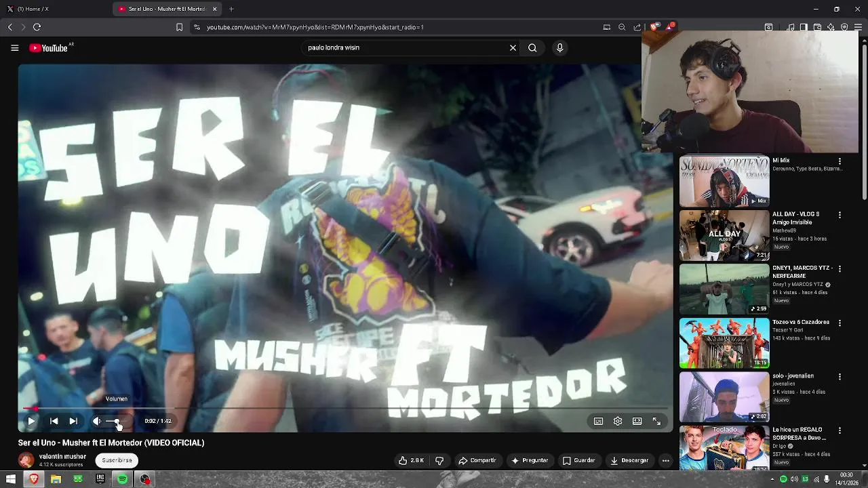Open the Tozeo vs 6 Cazadores title
Viewport: 868px width, 488px height.
pyautogui.click(x=801, y=322)
